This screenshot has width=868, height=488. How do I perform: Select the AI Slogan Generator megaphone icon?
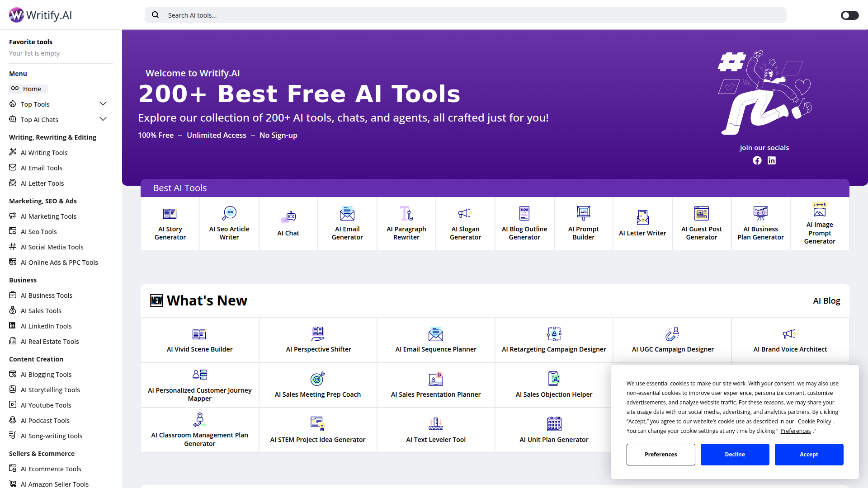(465, 213)
